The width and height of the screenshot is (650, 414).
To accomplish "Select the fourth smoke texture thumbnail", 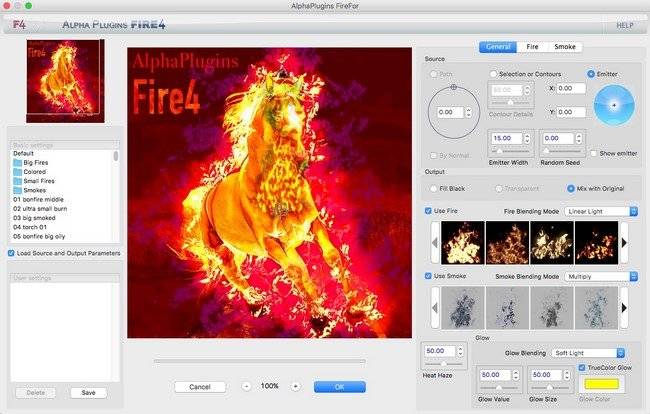I will 597,308.
